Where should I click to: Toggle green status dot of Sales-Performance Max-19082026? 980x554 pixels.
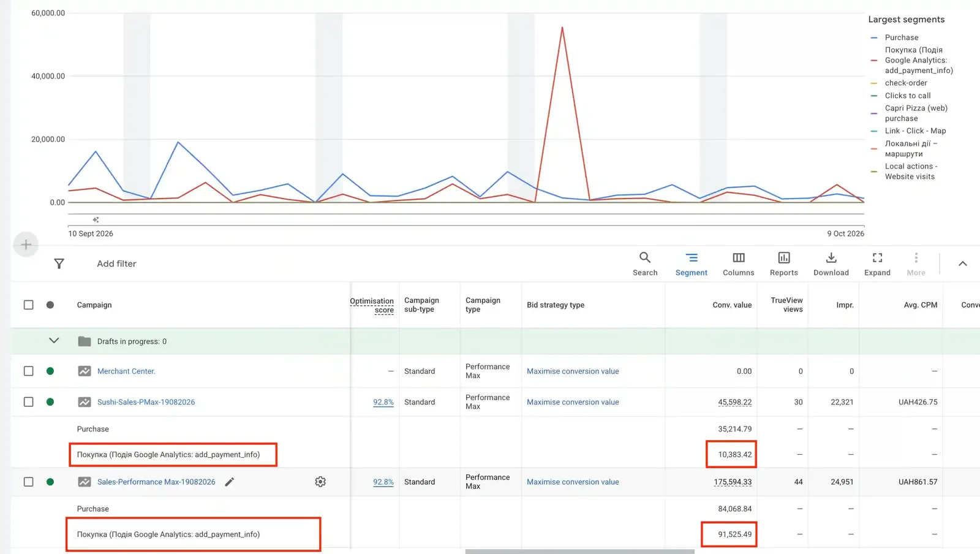click(x=50, y=482)
